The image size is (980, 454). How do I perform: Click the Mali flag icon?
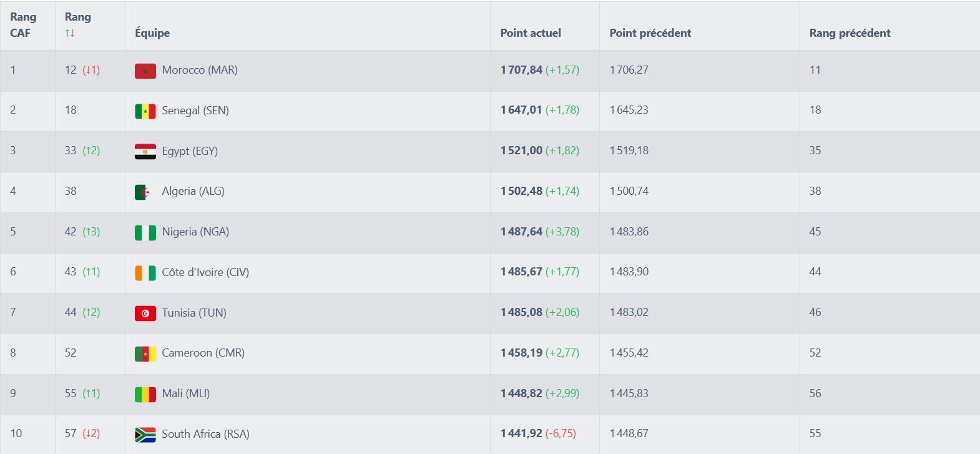click(145, 394)
